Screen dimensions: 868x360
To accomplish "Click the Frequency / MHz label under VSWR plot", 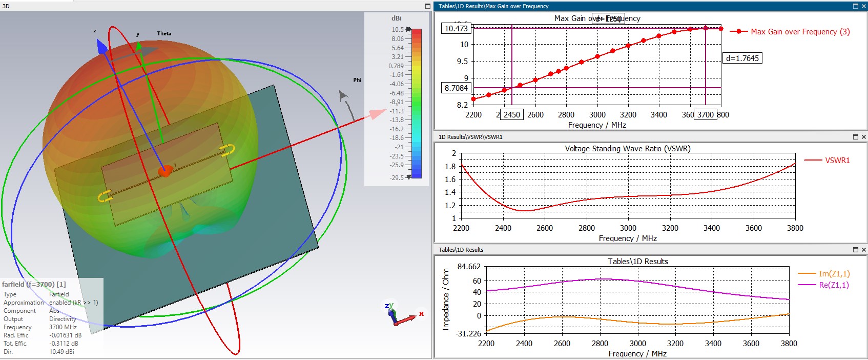I will (628, 238).
